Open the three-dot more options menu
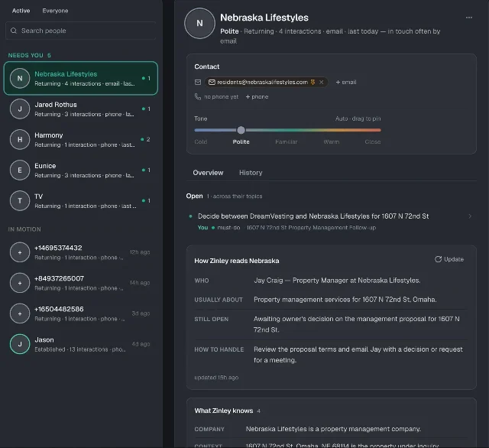Screen dimensions: 489x448 pos(468,18)
